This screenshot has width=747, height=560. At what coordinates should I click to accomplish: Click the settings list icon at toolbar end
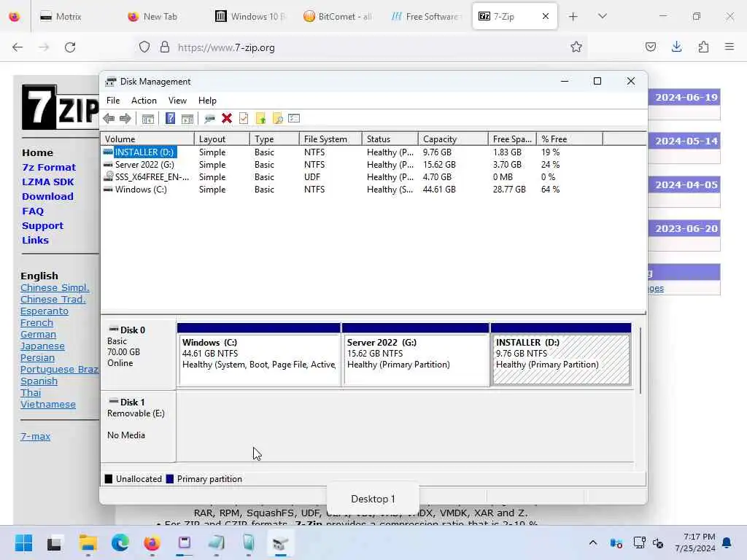(294, 118)
